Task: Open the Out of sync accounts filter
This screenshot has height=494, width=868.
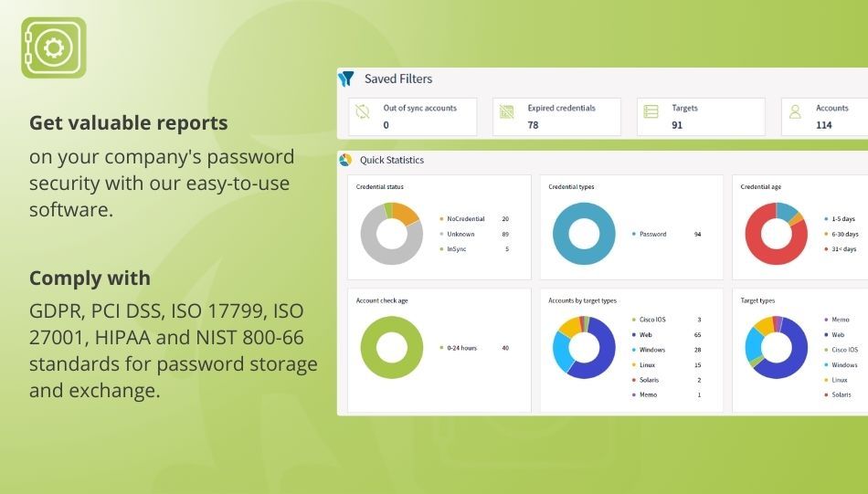Action: (412, 117)
